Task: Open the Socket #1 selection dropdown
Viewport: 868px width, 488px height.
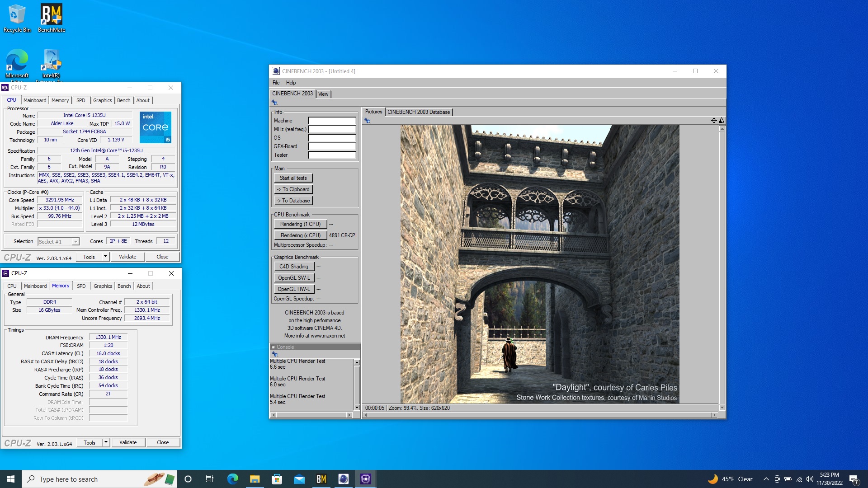Action: click(58, 241)
